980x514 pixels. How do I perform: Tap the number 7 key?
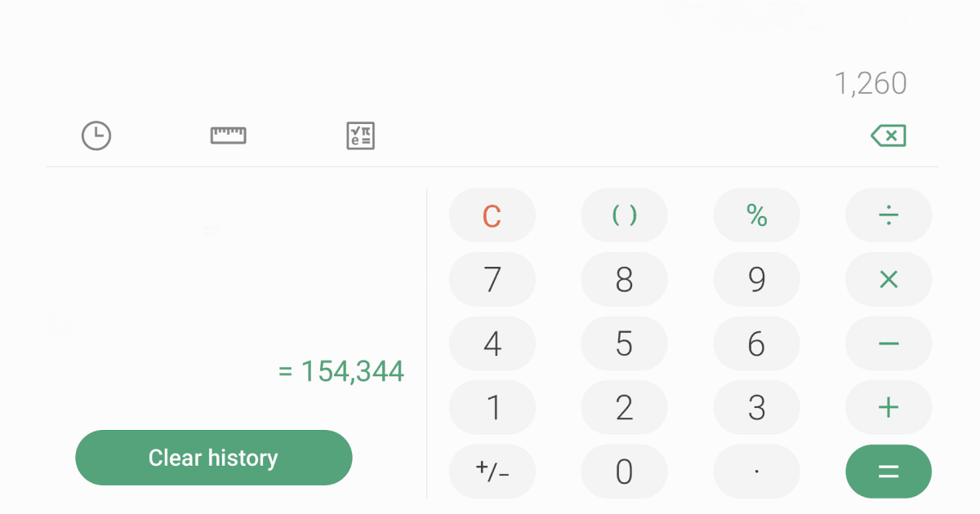coord(492,279)
